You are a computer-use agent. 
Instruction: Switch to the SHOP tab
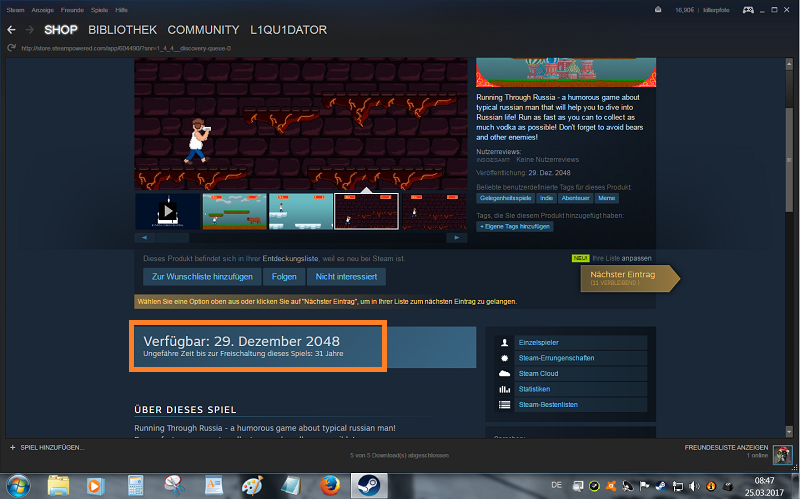pos(61,30)
